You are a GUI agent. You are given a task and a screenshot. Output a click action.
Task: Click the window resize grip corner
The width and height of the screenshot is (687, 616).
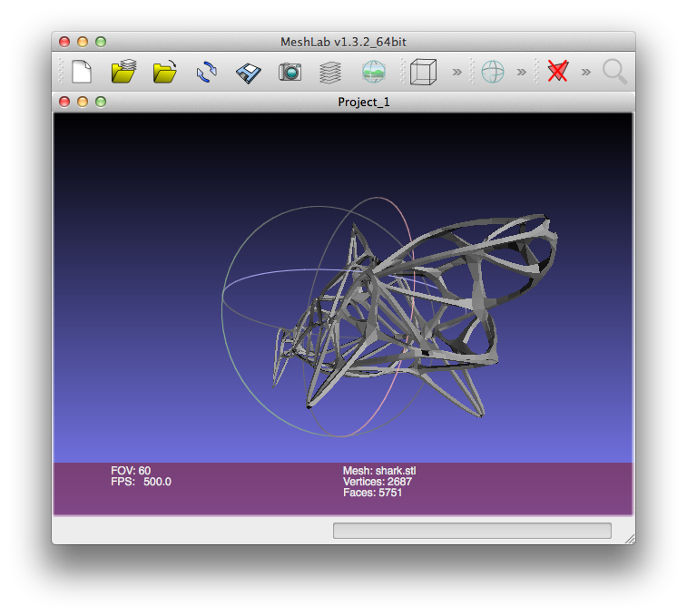pyautogui.click(x=630, y=539)
